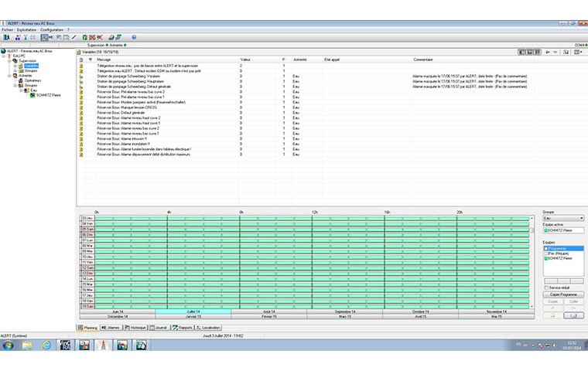Open the Groupe dropdown showing Eau

coord(563,218)
